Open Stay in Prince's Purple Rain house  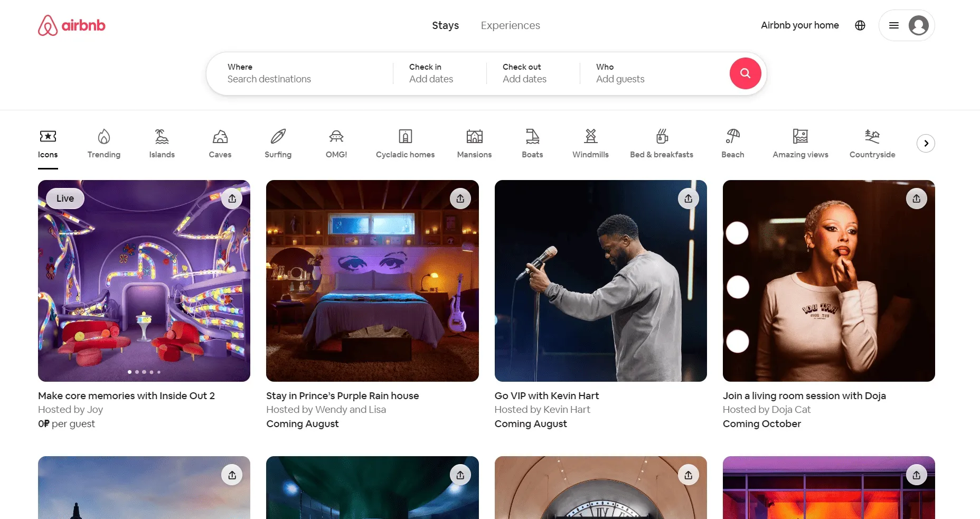click(342, 395)
